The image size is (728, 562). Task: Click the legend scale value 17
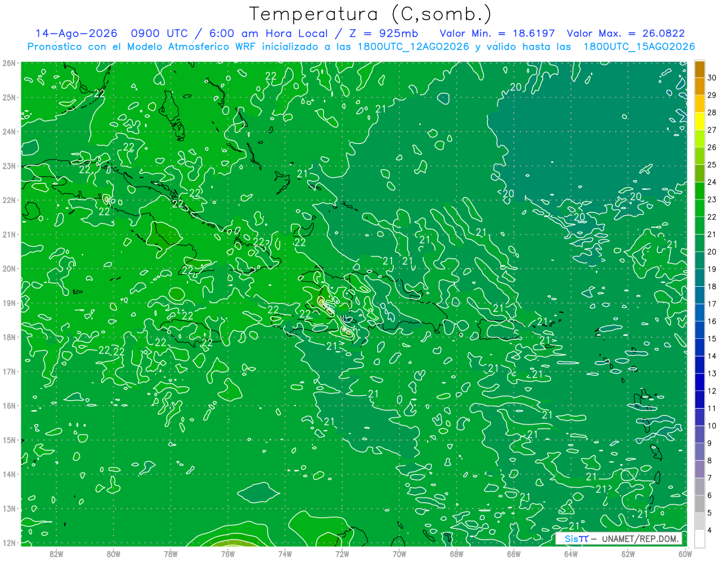712,304
